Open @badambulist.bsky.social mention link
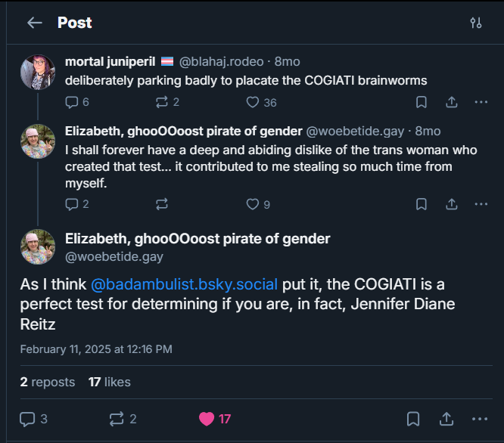This screenshot has width=504, height=443. 185,284
